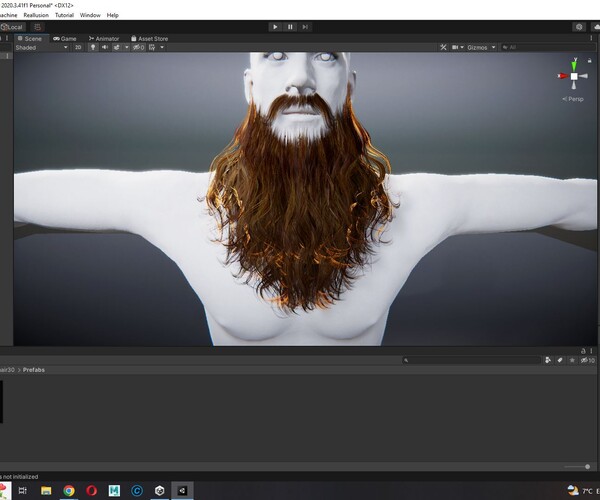Viewport: 600px width, 500px height.
Task: Open the Collab services gear icon
Action: tap(579, 27)
